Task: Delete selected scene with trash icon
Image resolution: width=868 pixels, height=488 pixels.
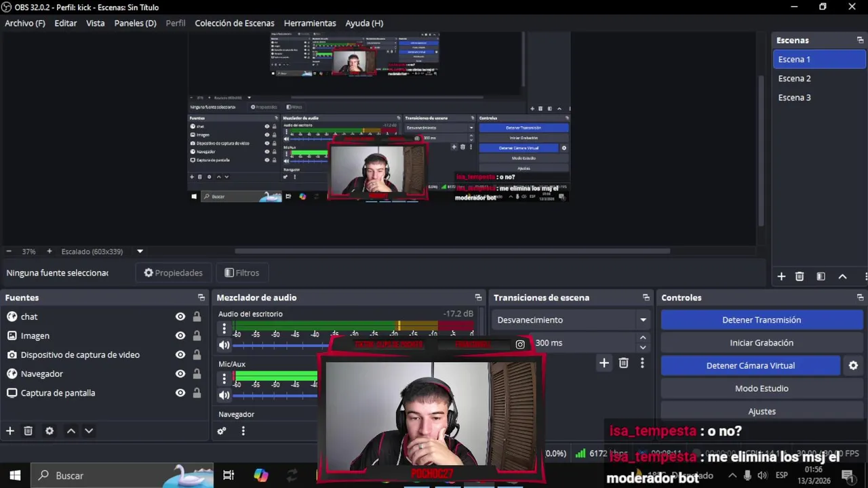Action: tap(800, 277)
